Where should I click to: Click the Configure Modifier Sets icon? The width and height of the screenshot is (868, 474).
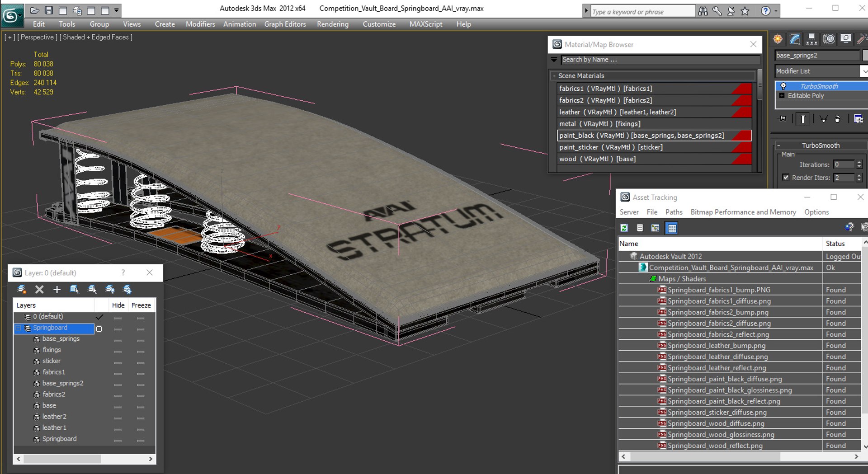pos(858,119)
